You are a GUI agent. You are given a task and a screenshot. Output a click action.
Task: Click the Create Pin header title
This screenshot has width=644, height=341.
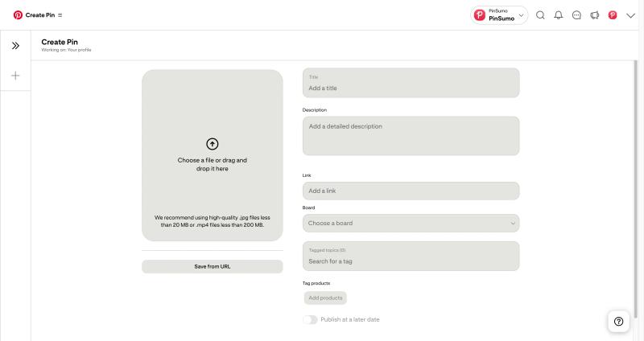tap(39, 15)
